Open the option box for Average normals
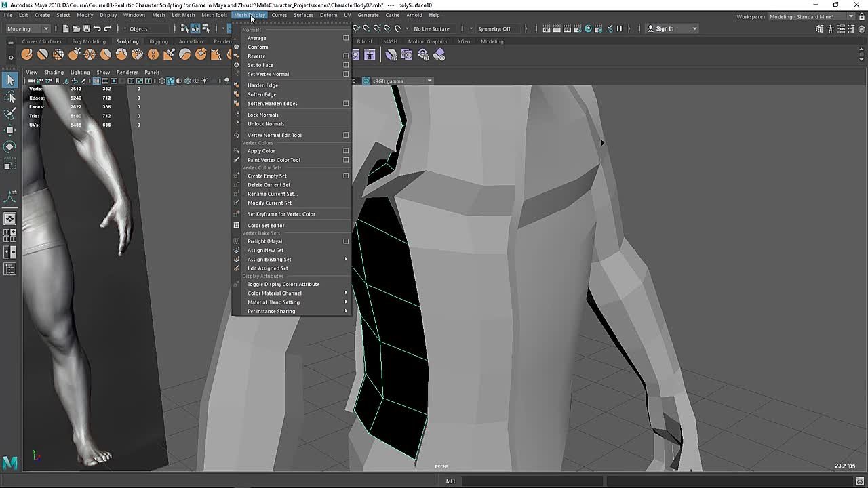868x488 pixels. pos(346,38)
